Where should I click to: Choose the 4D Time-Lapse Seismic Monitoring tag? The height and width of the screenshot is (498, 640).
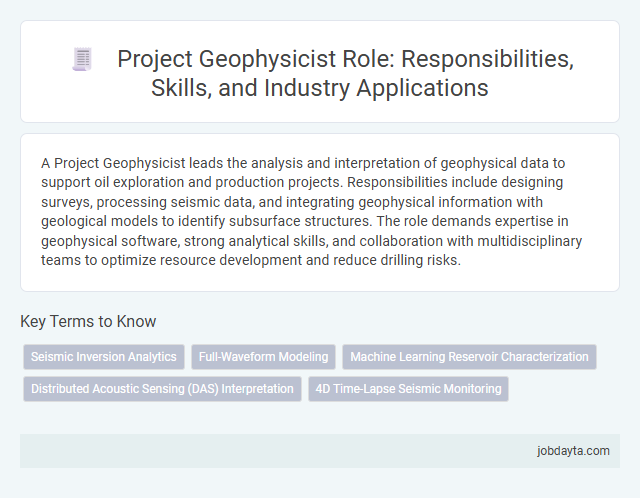point(408,389)
